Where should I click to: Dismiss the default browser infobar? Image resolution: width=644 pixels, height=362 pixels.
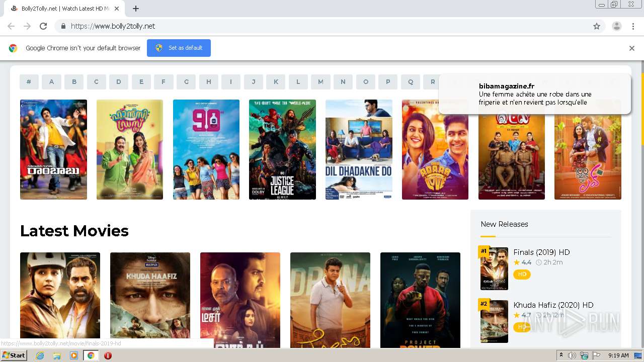click(632, 48)
